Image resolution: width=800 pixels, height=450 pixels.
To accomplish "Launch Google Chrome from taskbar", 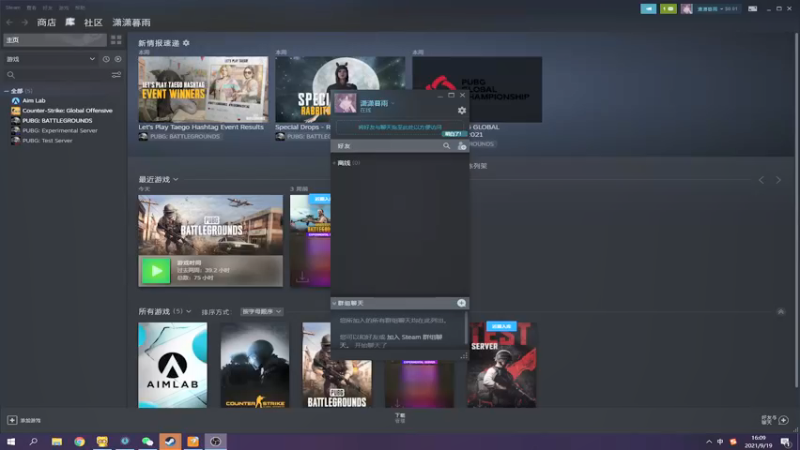I will [x=80, y=441].
